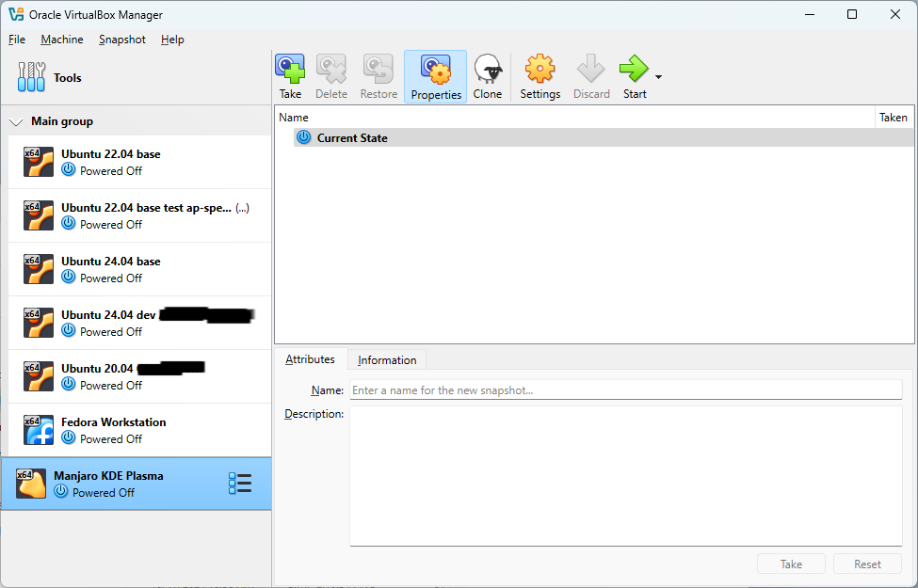This screenshot has height=588, width=918.
Task: Click the Tools label text
Action: [68, 78]
